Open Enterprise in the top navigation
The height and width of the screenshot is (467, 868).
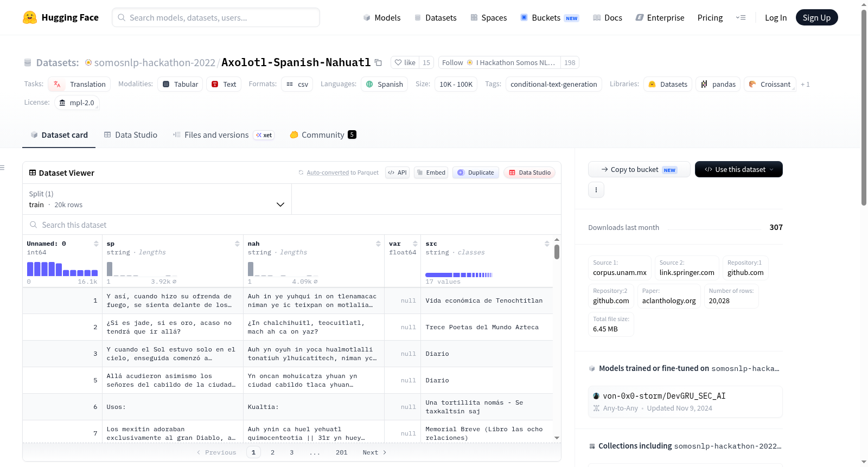pos(660,17)
